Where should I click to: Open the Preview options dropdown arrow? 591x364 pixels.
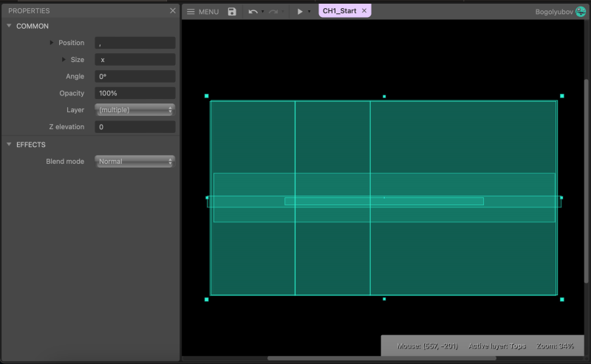tap(309, 12)
